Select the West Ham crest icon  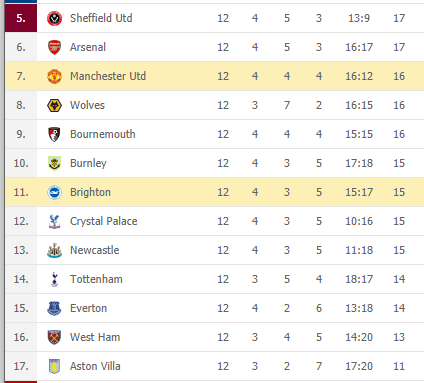pos(54,337)
